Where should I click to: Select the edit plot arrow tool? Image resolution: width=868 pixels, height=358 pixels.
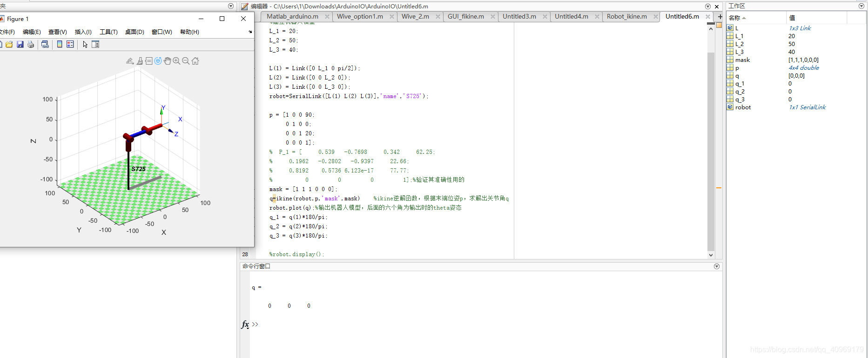(85, 44)
